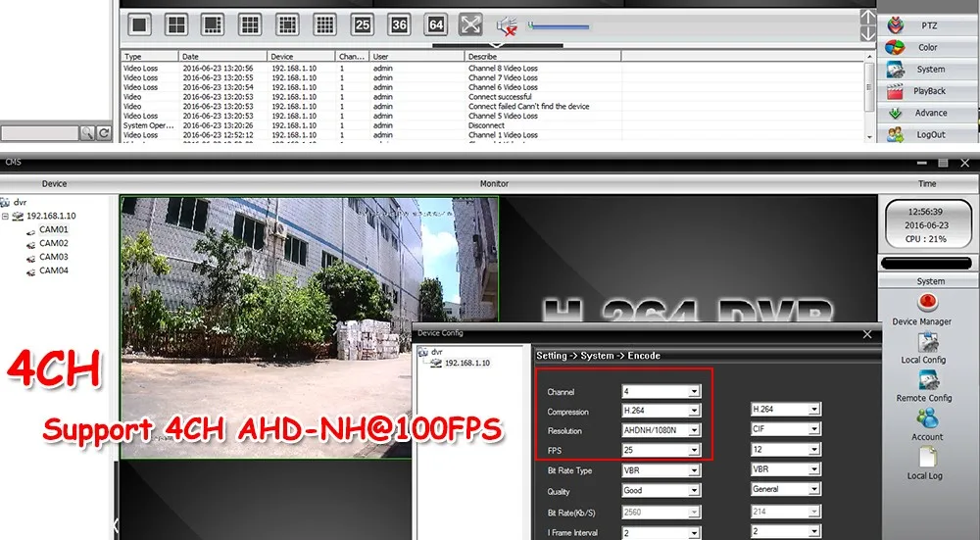Image resolution: width=980 pixels, height=540 pixels.
Task: Select 'Connect failed Can't find the device' row
Action: (494, 106)
